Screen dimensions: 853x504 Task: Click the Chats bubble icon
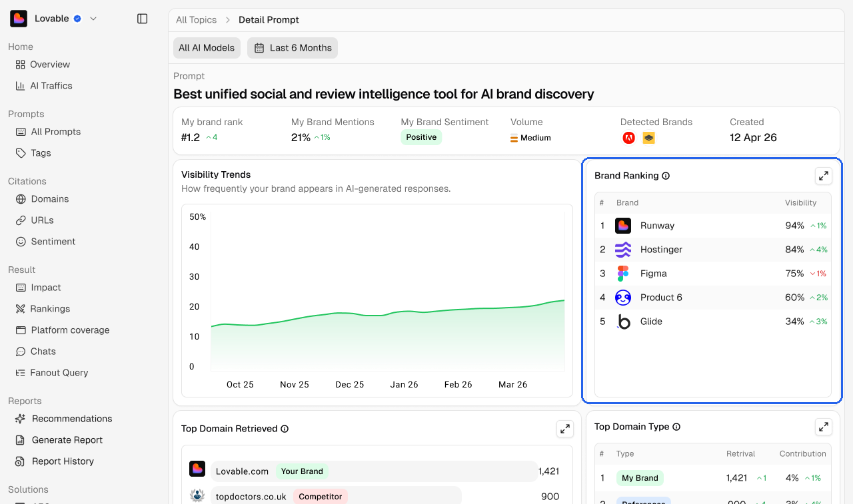click(21, 352)
